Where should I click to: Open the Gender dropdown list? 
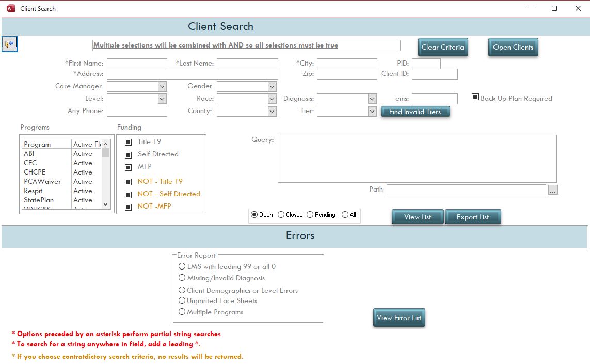coord(273,87)
